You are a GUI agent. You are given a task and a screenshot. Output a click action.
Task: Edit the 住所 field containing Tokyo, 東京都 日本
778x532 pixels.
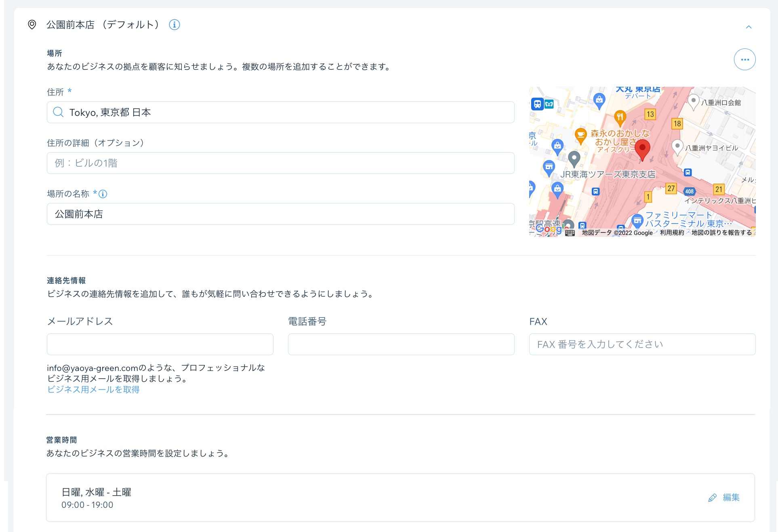point(280,112)
